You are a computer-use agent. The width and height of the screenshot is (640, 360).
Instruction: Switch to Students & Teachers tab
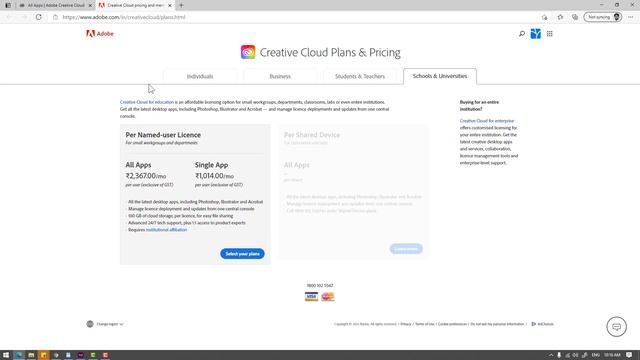click(x=360, y=76)
